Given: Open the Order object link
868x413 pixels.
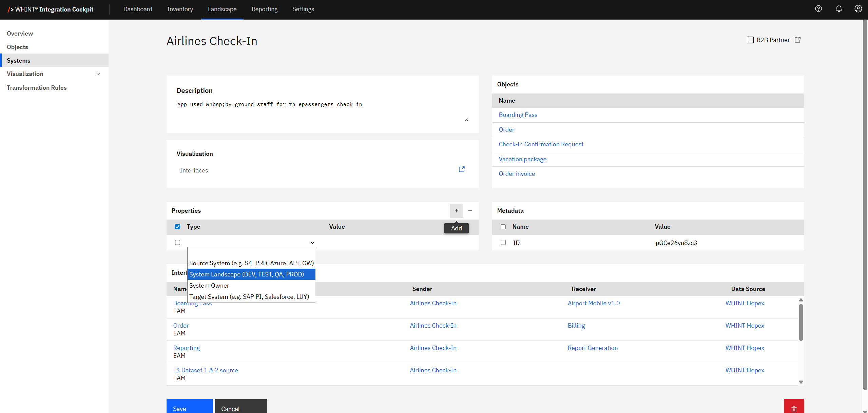Looking at the screenshot, I should (506, 130).
